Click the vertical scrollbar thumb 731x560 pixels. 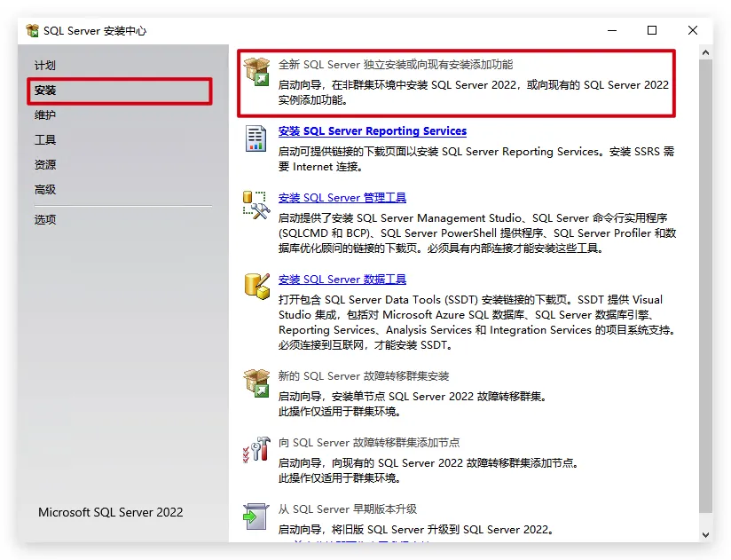click(706, 287)
